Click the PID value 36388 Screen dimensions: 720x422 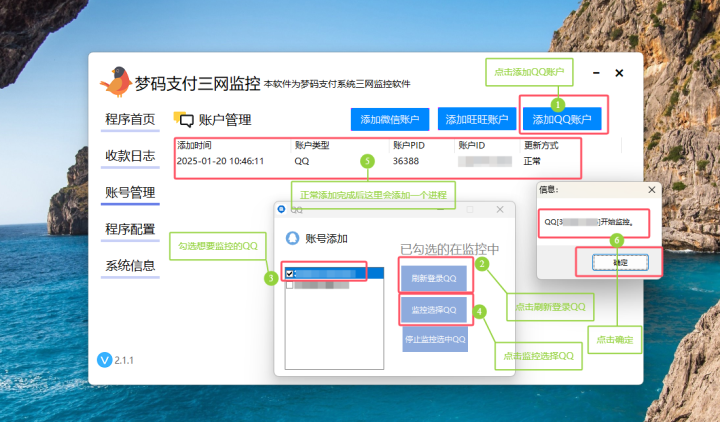(406, 161)
